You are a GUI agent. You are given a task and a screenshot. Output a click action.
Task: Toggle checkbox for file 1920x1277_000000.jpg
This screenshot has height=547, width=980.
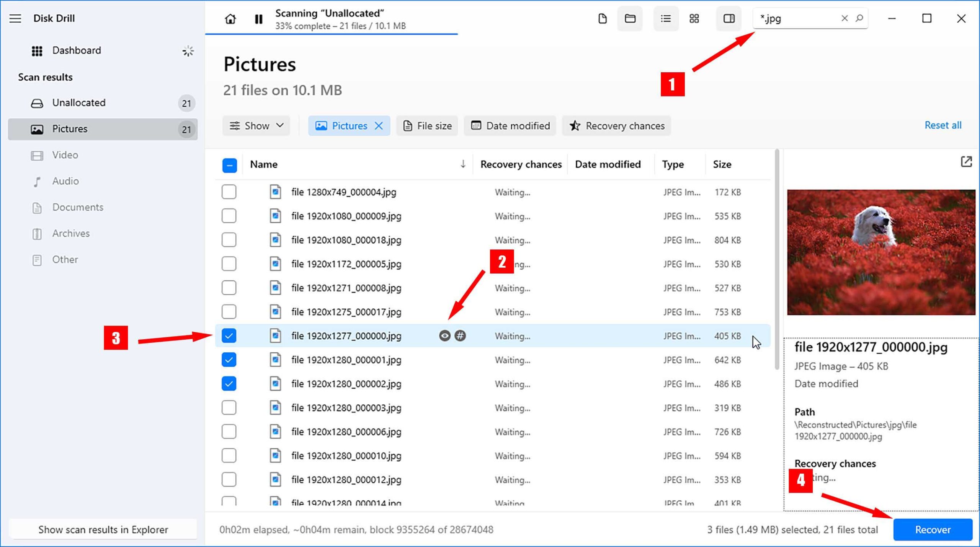(229, 336)
